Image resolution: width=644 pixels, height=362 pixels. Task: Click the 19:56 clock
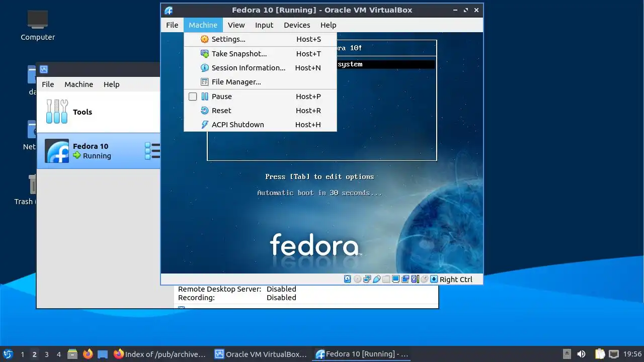pyautogui.click(x=632, y=354)
